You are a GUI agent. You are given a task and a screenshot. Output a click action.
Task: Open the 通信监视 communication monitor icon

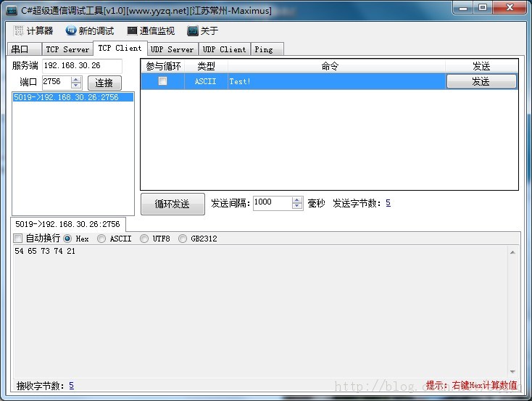[x=132, y=31]
